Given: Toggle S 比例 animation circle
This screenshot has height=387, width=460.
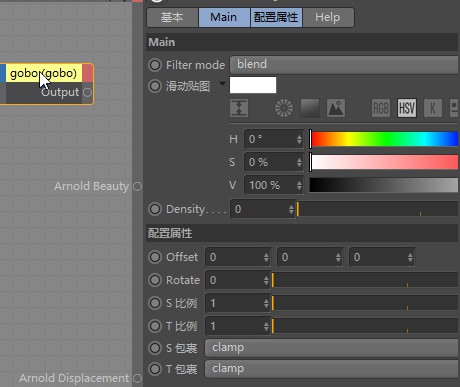Looking at the screenshot, I should (155, 303).
